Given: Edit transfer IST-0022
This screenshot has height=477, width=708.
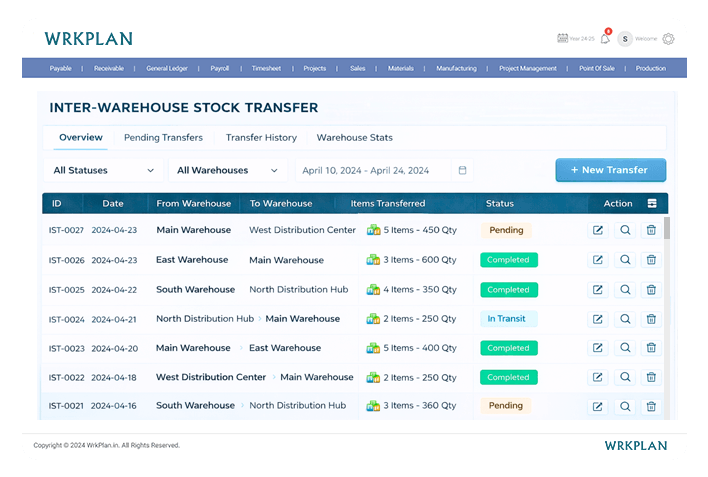Looking at the screenshot, I should click(x=597, y=377).
